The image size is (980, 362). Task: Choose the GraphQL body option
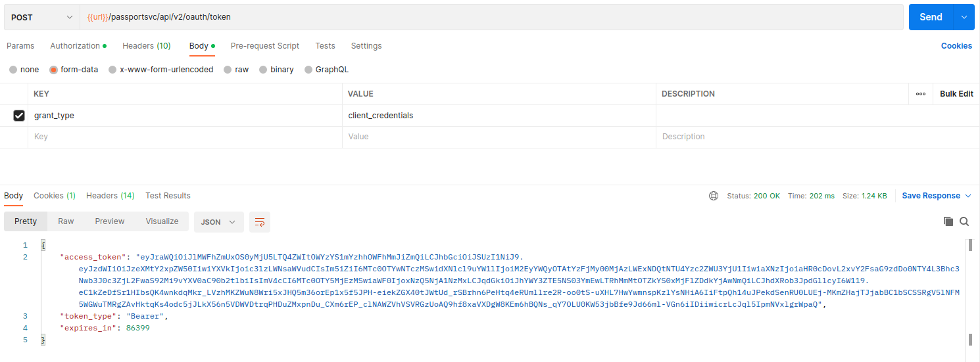click(308, 70)
